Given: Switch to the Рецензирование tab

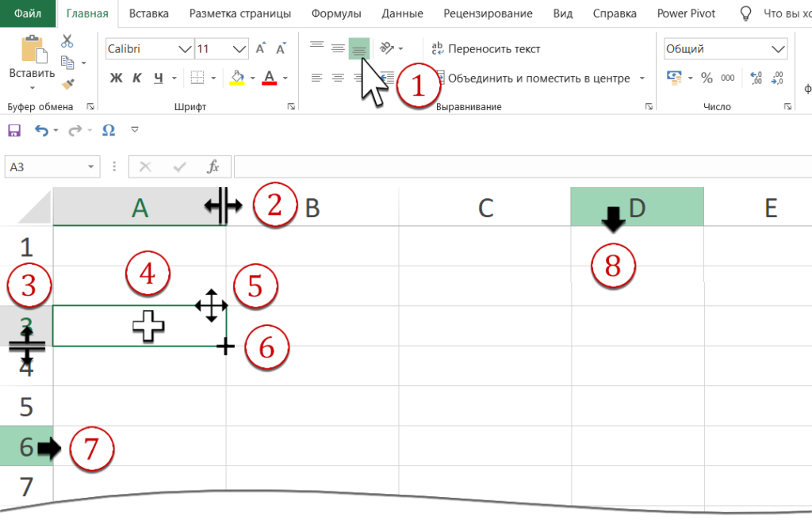Looking at the screenshot, I should click(488, 13).
